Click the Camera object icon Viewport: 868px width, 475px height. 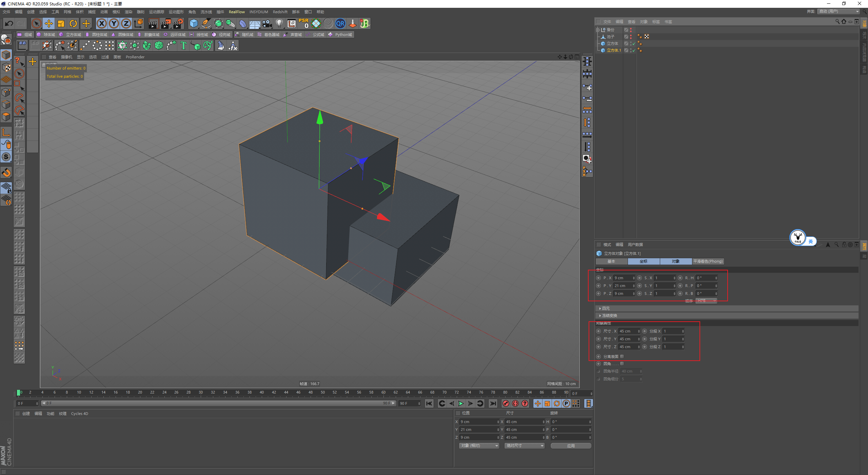click(267, 23)
